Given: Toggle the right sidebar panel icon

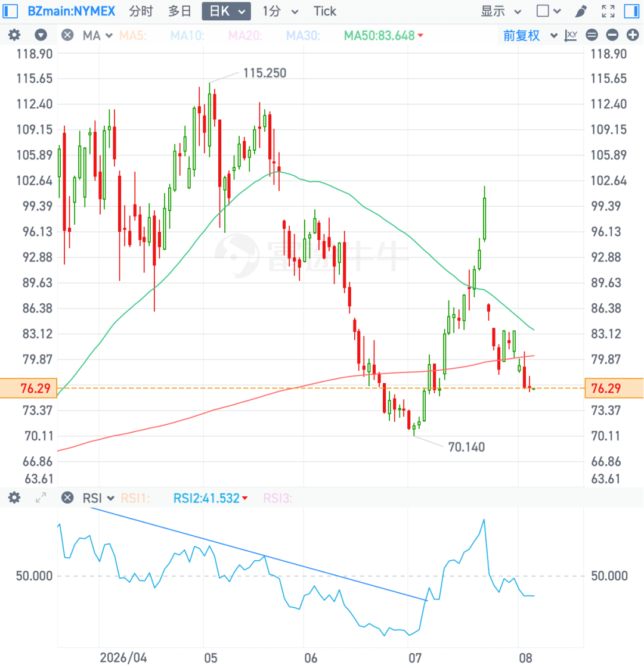Looking at the screenshot, I should pos(631,11).
